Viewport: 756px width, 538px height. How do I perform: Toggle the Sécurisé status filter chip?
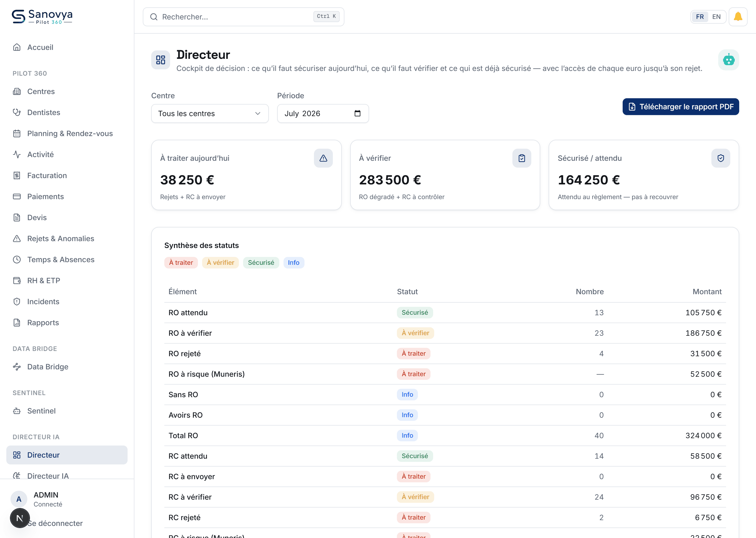click(x=261, y=263)
